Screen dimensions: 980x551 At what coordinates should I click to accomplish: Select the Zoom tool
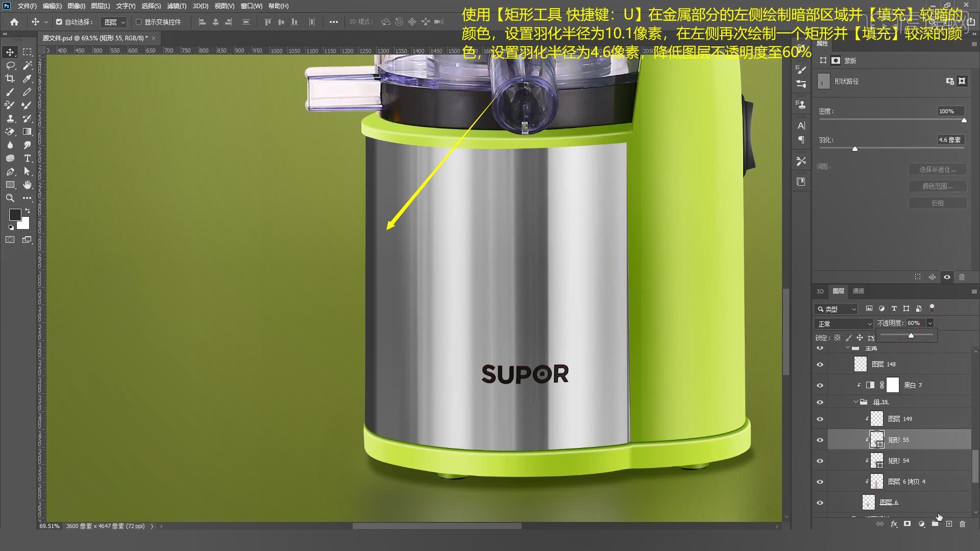(x=10, y=198)
